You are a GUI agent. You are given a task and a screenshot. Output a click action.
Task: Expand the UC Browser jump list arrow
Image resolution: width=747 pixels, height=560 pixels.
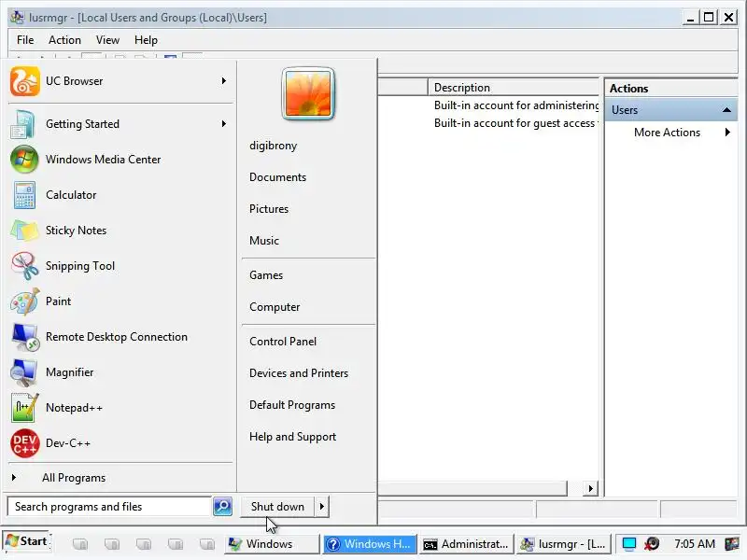(x=224, y=81)
